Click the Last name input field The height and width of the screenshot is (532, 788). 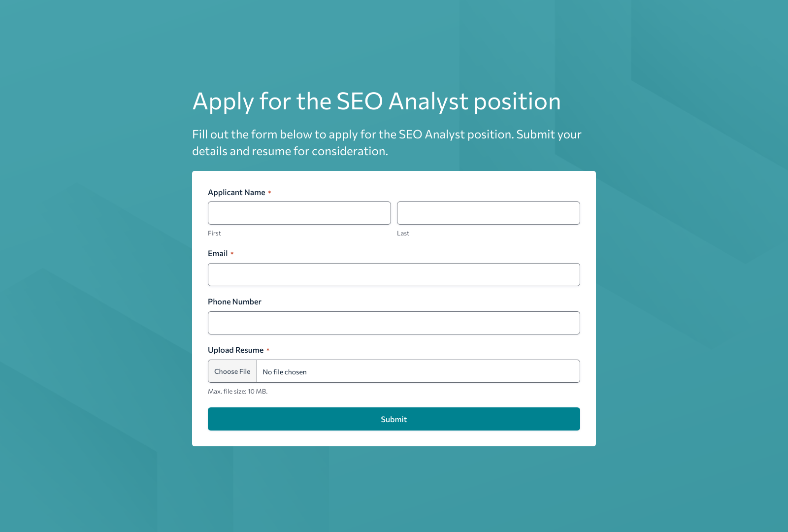(x=488, y=213)
